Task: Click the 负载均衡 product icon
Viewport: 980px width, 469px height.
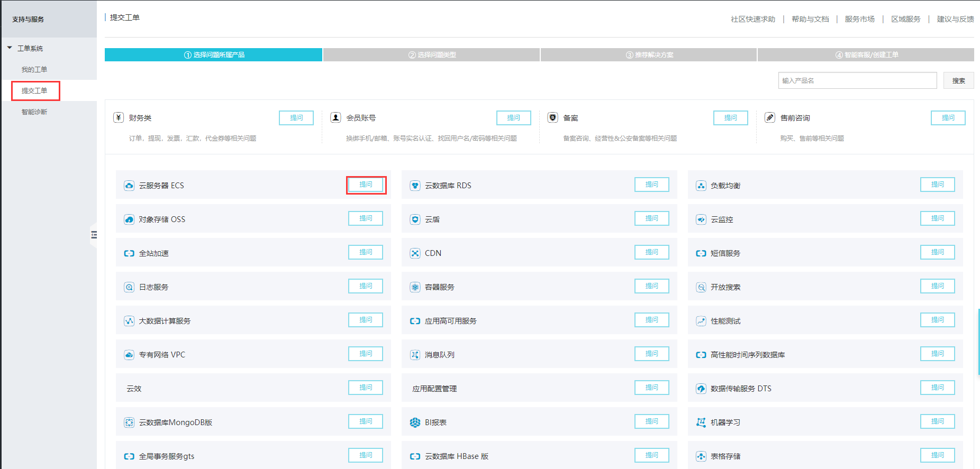Action: [x=701, y=186]
